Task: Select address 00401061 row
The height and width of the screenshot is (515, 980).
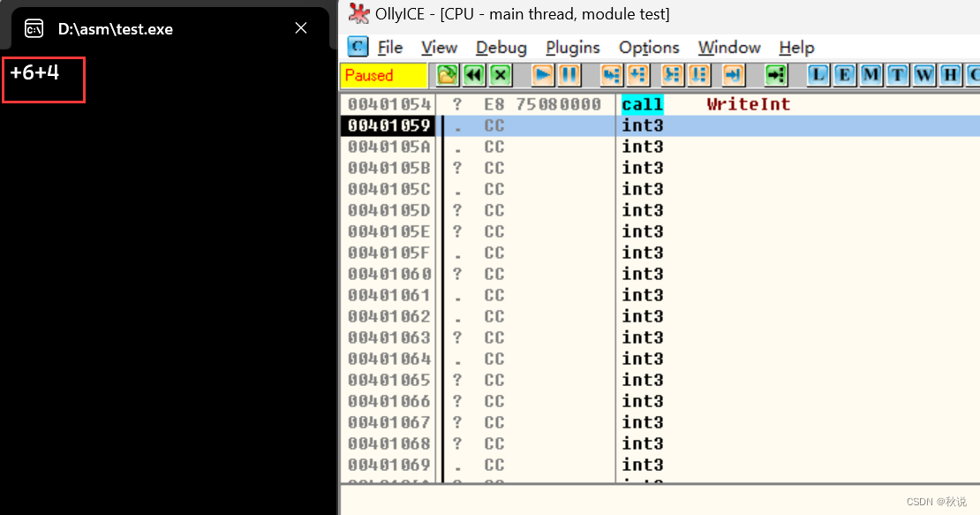Action: tap(388, 296)
